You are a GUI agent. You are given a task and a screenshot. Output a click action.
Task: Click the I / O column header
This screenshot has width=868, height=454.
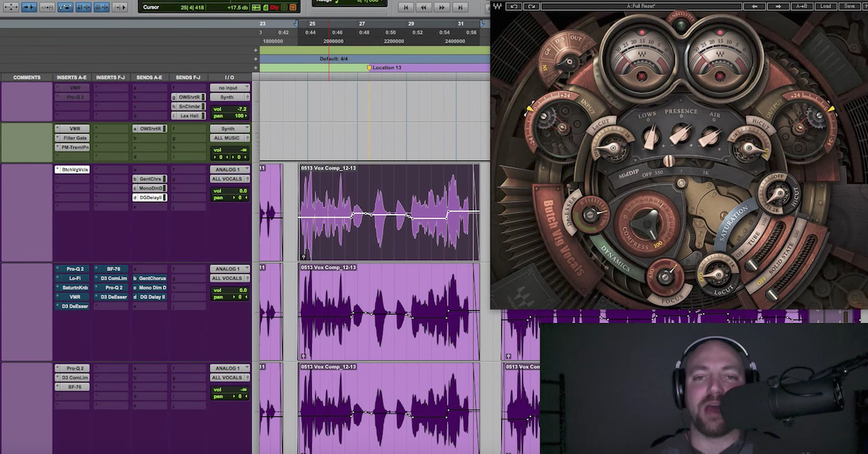pyautogui.click(x=230, y=77)
